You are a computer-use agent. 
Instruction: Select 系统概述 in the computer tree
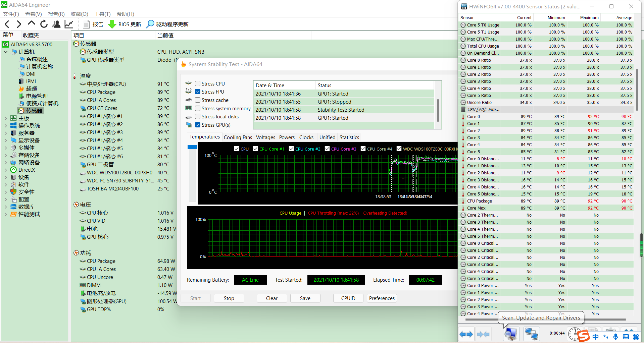click(x=37, y=59)
